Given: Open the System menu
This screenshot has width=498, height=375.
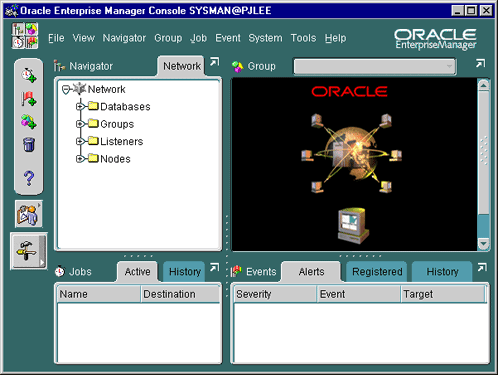Looking at the screenshot, I should (x=265, y=38).
